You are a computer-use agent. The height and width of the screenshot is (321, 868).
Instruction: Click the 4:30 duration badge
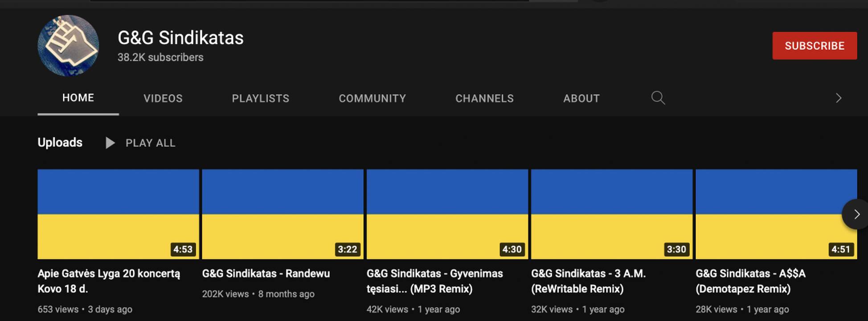tap(512, 249)
